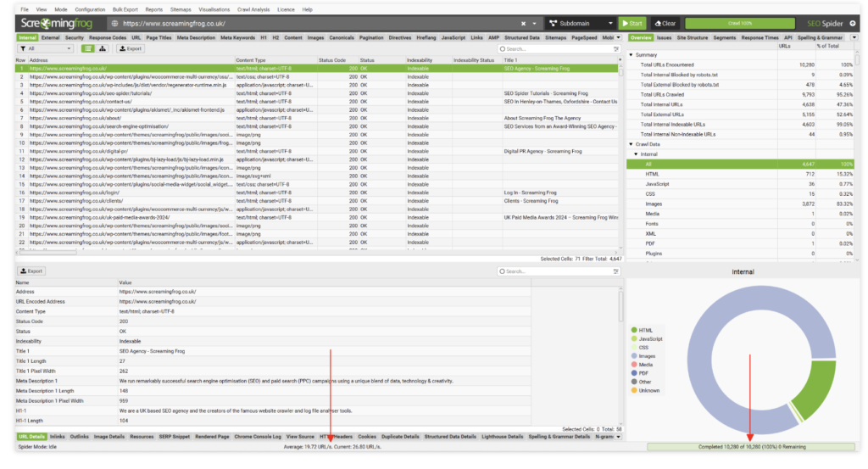Viewport: 868px width, 469px height.
Task: Open the Visualisations menu
Action: tap(214, 9)
